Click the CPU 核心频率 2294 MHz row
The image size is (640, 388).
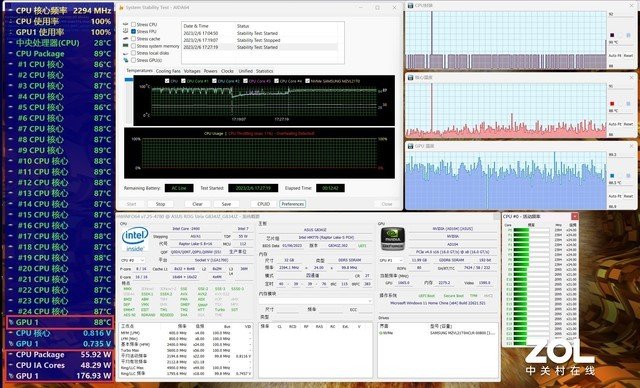(x=60, y=11)
